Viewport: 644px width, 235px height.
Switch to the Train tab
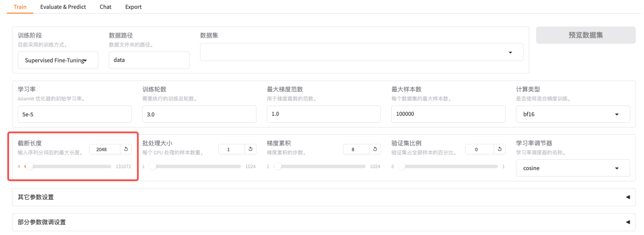click(x=20, y=7)
